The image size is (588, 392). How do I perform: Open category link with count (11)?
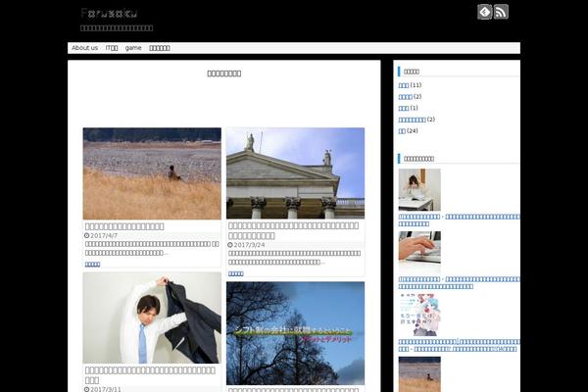tap(404, 85)
